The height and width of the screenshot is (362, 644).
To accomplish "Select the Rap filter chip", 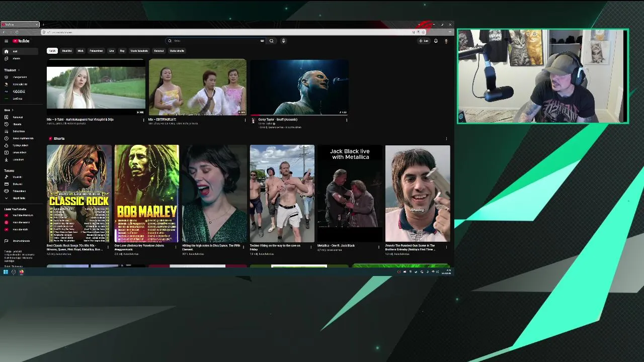I will (122, 51).
